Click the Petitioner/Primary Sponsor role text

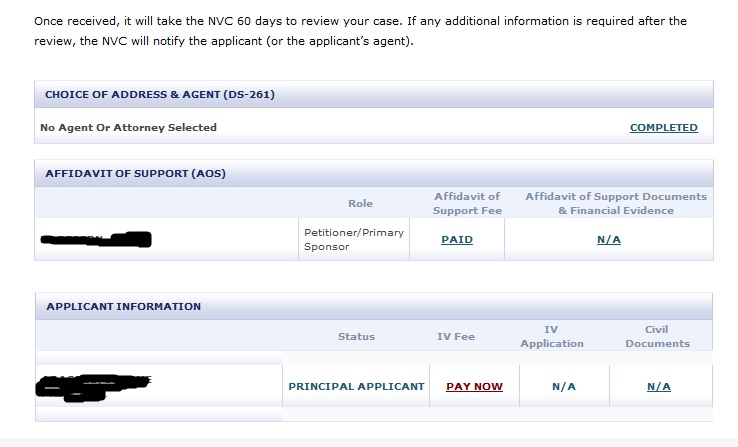354,240
